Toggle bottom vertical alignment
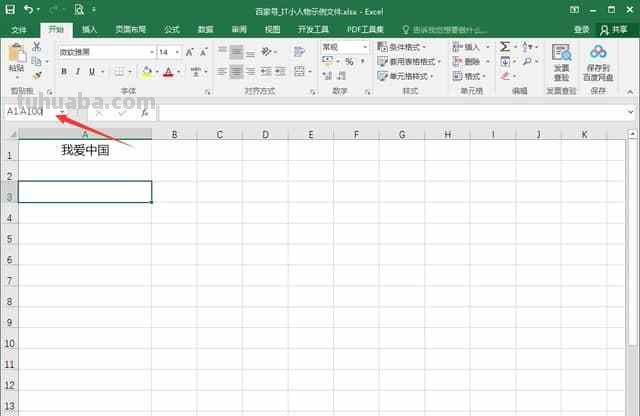This screenshot has width=640, height=416. pyautogui.click(x=251, y=53)
